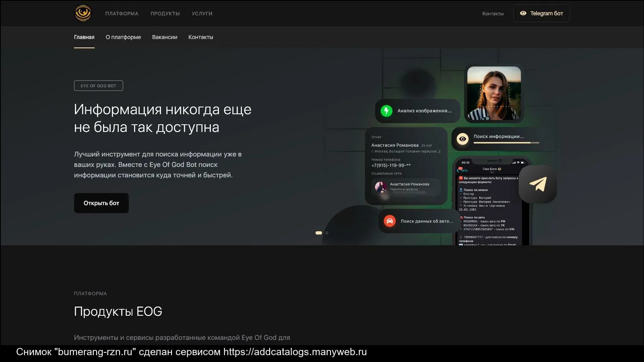Click the large Telegram paper plane icon
Viewport: 644px width, 362px height.
click(x=538, y=184)
